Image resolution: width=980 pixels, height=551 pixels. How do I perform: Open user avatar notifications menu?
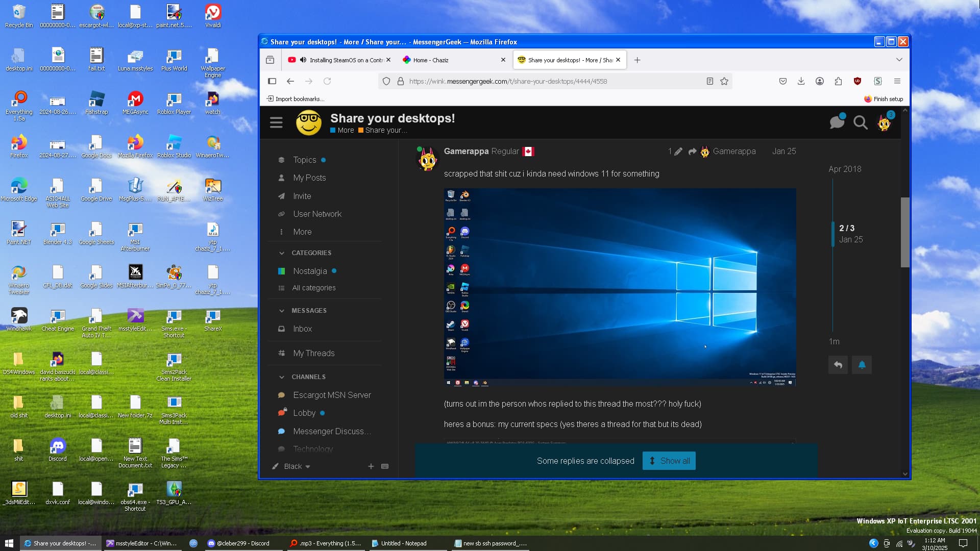coord(884,122)
